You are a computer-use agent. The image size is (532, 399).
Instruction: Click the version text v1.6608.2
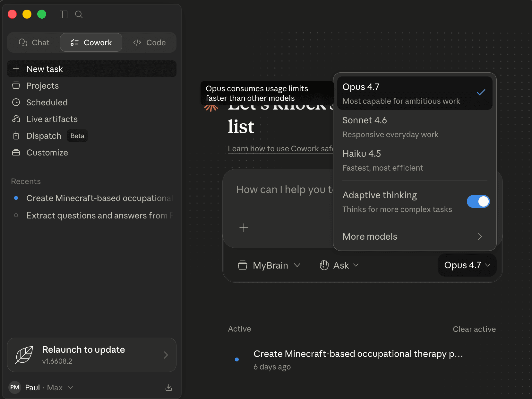(57, 361)
